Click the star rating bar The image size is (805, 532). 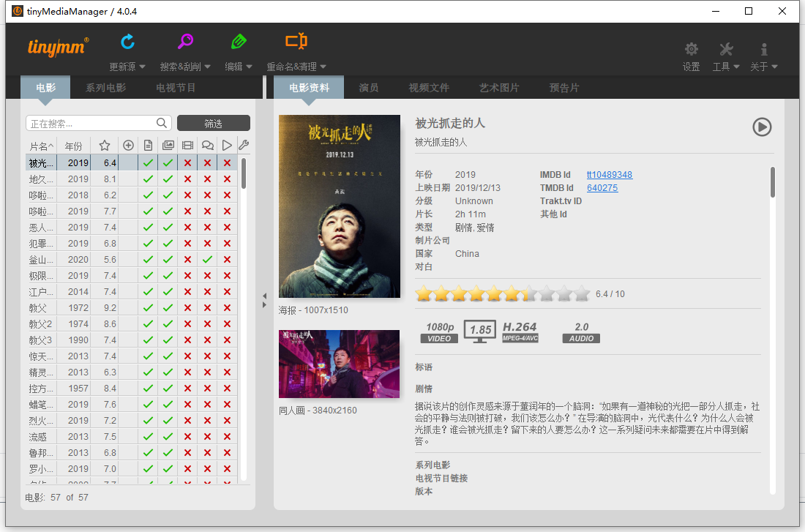[x=503, y=293]
